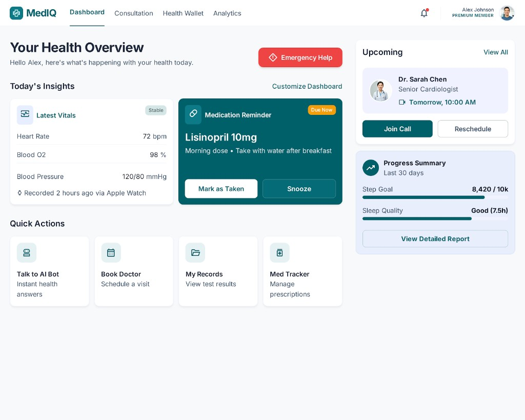
Task: Click the Senior Cardiologist subtitle
Action: click(x=428, y=89)
